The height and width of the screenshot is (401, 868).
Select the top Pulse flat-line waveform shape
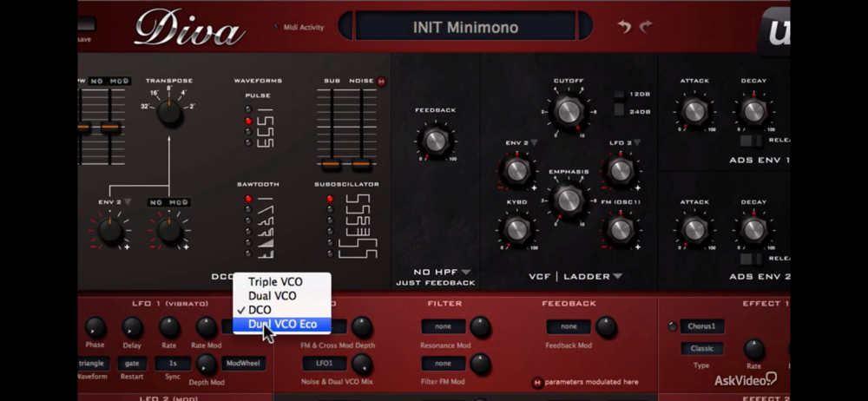pos(266,109)
